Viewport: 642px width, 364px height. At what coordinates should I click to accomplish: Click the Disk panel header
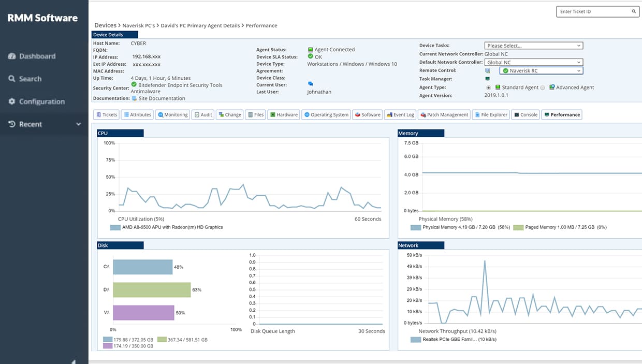tap(120, 245)
